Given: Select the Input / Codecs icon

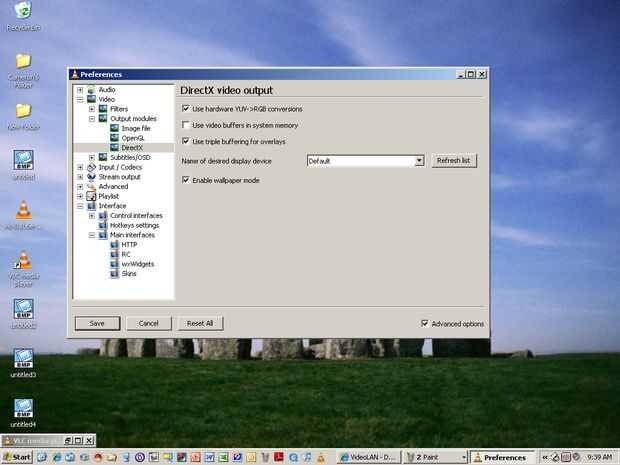Looking at the screenshot, I should coord(91,167).
